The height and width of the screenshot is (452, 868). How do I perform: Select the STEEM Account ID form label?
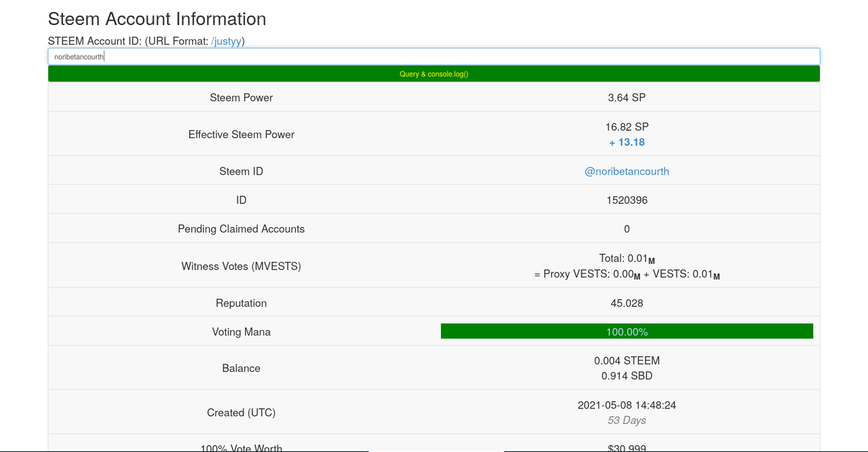pos(146,41)
